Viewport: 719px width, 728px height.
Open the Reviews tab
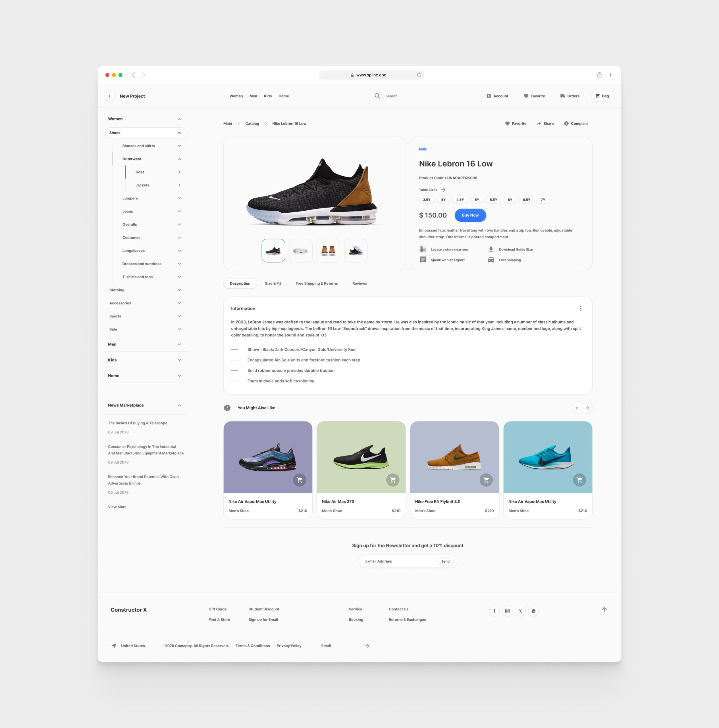click(x=360, y=283)
